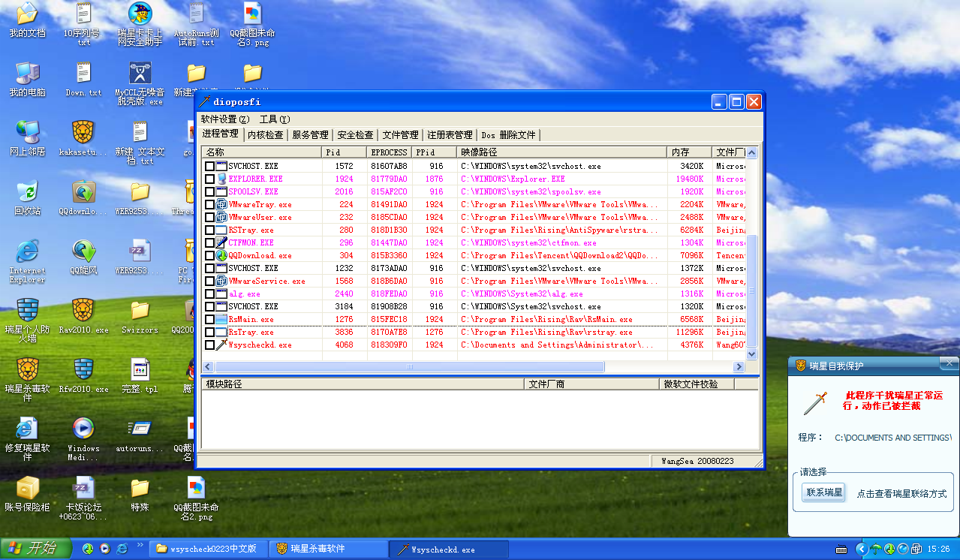The height and width of the screenshot is (560, 960).
Task: Open the 我的电脑 desktop icon
Action: (27, 80)
